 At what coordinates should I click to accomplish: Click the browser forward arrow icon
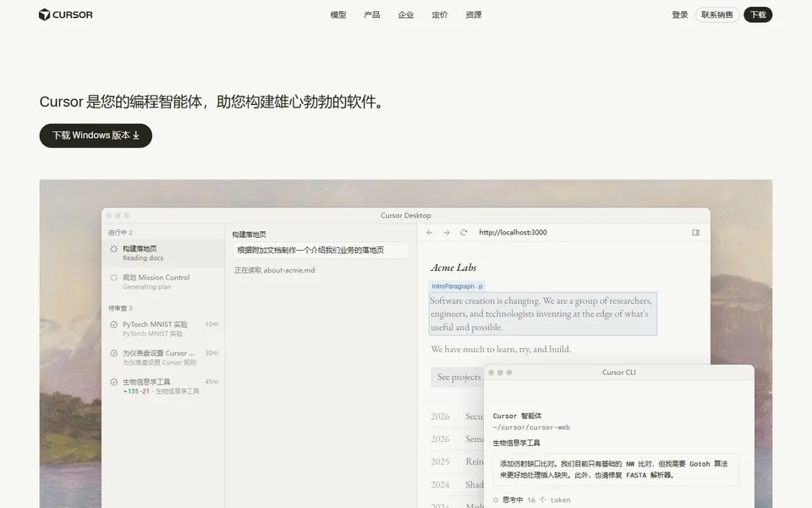click(x=447, y=233)
